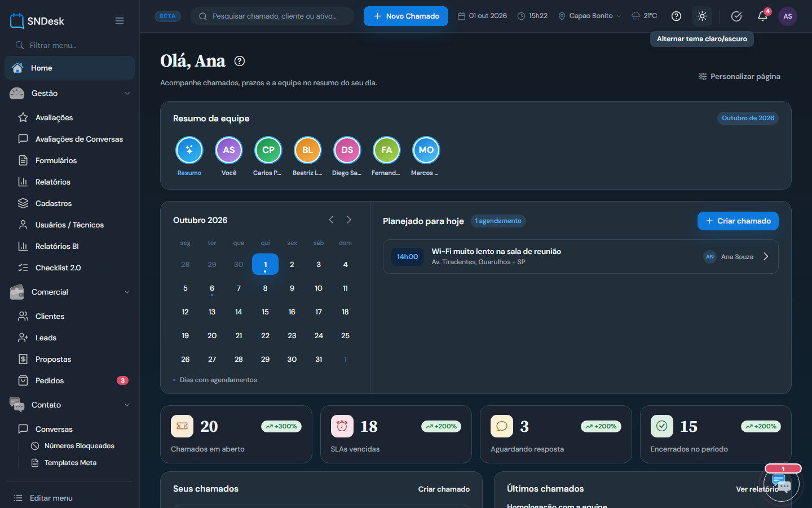This screenshot has height=508, width=812.
Task: Open the Chamados em aberto card
Action: click(236, 435)
